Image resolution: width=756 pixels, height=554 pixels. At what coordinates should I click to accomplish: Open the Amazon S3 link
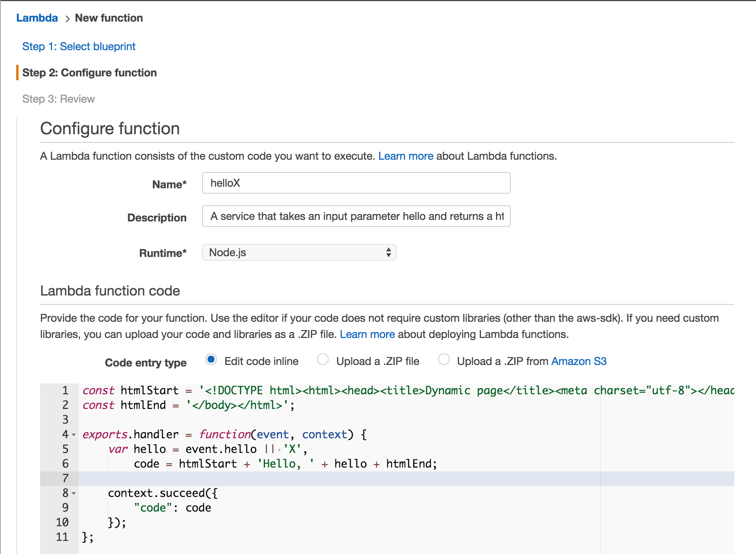click(x=579, y=361)
